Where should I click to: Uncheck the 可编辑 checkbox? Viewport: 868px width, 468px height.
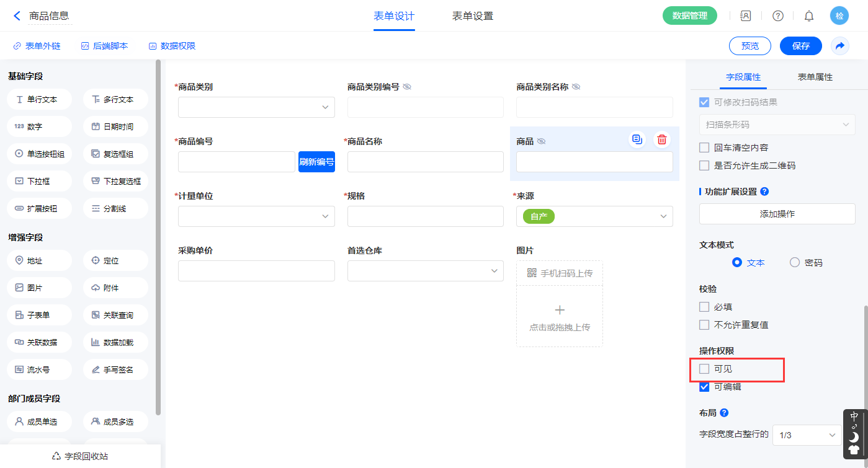tap(704, 387)
